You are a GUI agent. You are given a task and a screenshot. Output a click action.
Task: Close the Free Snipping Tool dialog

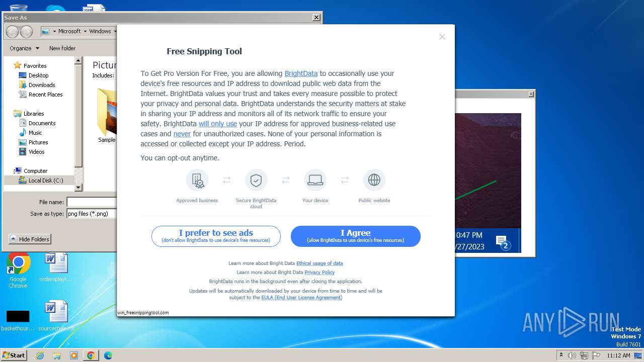pyautogui.click(x=442, y=37)
